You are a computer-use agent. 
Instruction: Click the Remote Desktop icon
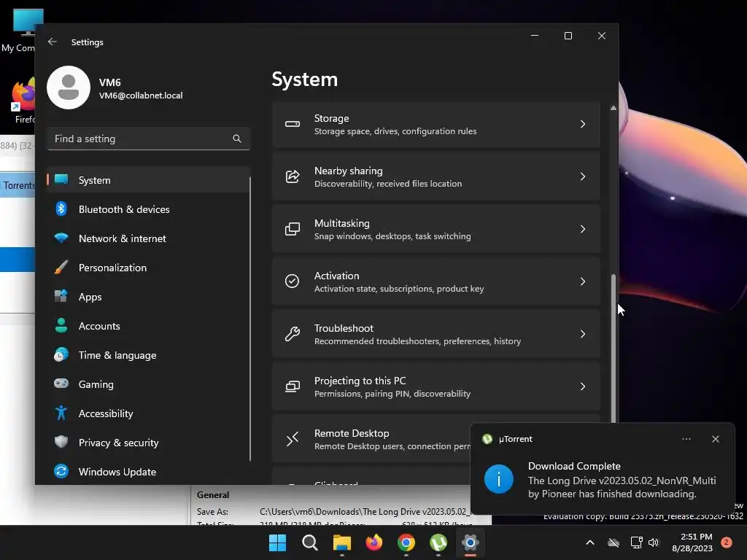click(x=293, y=439)
